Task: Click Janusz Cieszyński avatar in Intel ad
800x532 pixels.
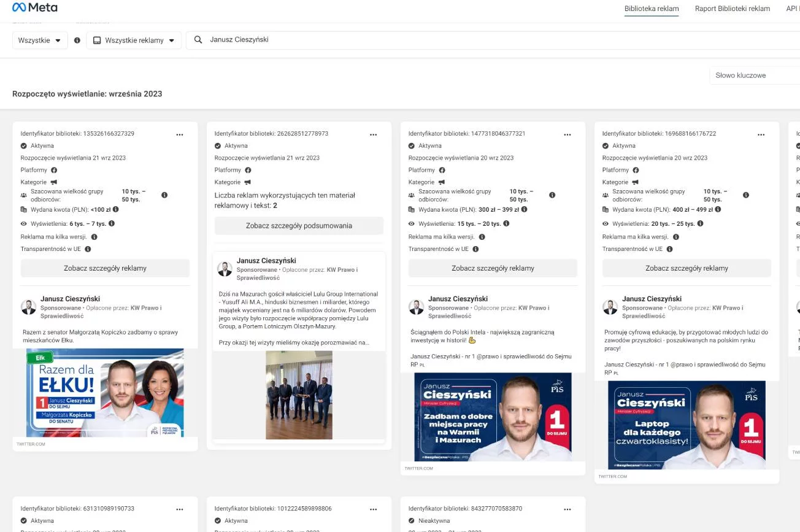Action: coord(417,307)
